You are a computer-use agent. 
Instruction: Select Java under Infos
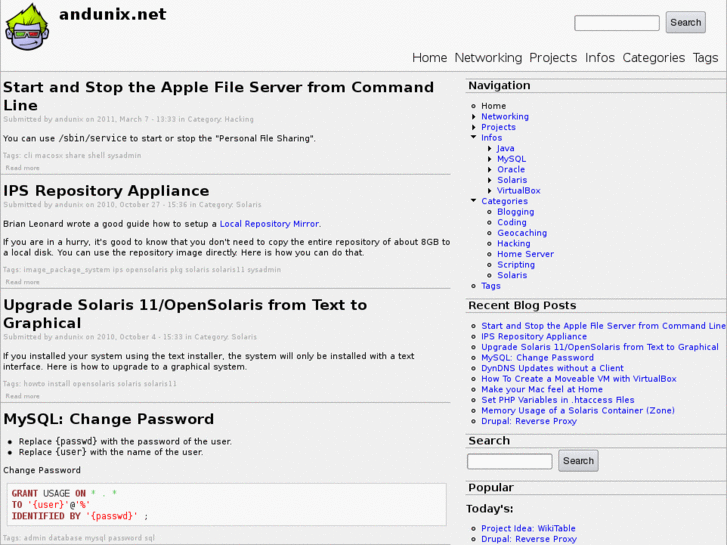[x=505, y=148]
